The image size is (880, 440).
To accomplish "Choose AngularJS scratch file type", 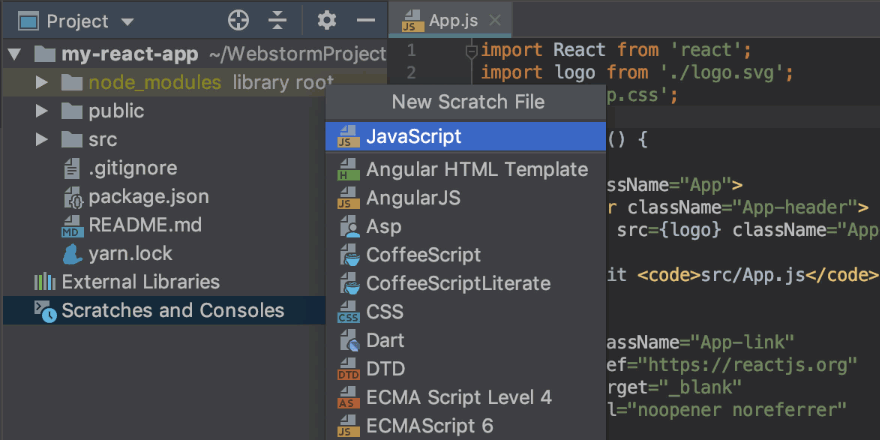I will [x=466, y=198].
